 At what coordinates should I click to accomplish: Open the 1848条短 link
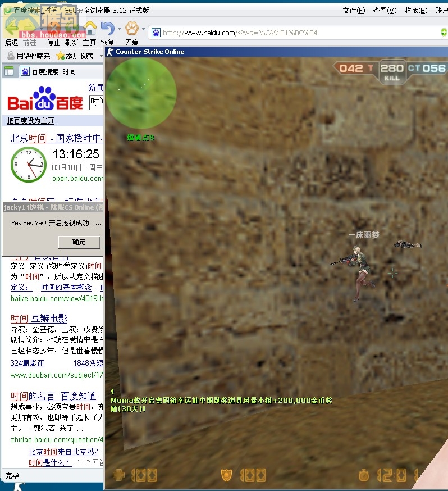(x=89, y=363)
